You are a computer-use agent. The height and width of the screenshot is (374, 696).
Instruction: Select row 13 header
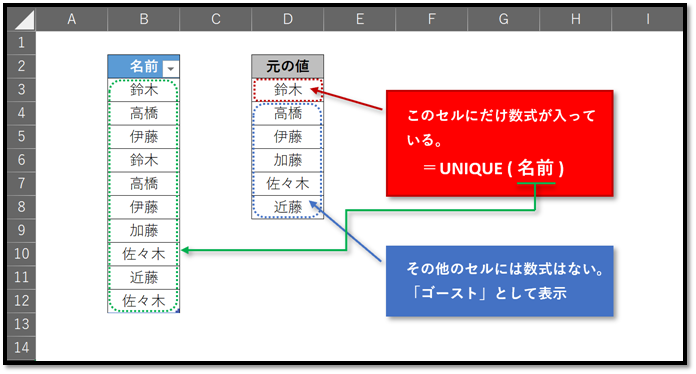pyautogui.click(x=21, y=324)
